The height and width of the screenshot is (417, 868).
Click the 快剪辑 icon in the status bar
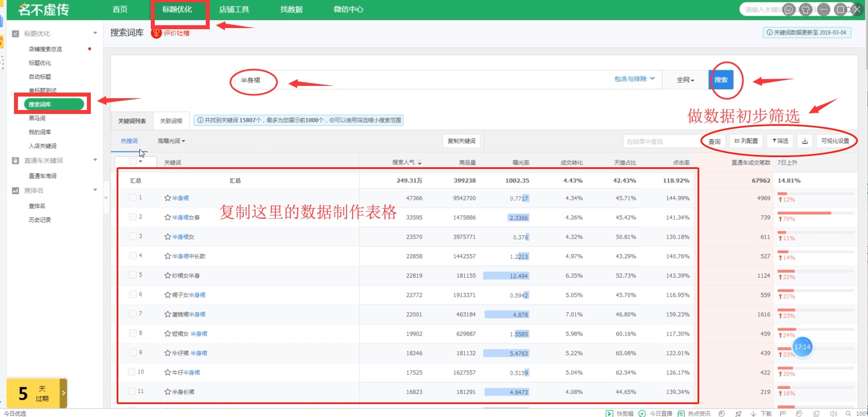(609, 414)
